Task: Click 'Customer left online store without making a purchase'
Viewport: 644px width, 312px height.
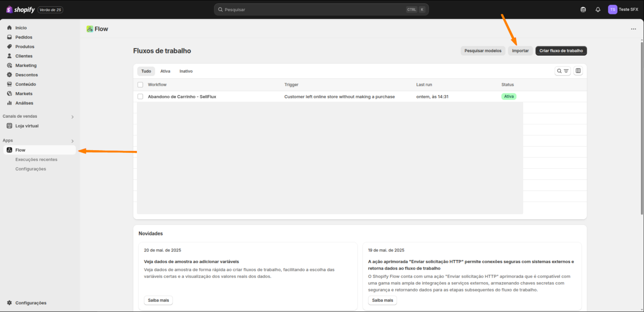Action: [339, 97]
